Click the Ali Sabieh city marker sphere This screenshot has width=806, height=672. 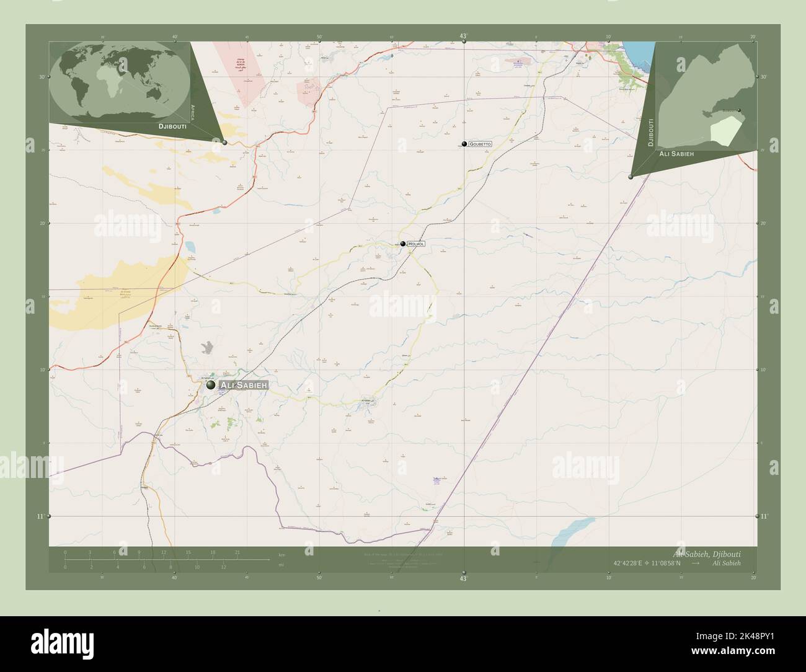(x=211, y=385)
